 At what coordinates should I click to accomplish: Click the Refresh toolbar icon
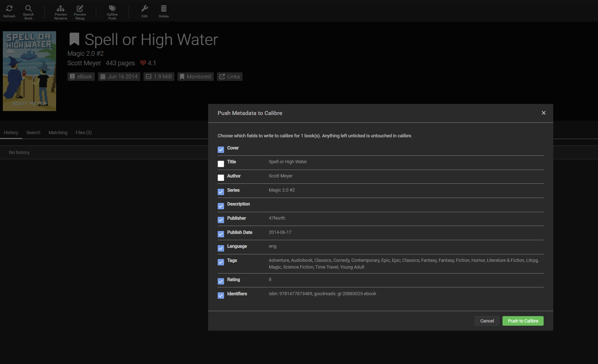click(x=9, y=11)
